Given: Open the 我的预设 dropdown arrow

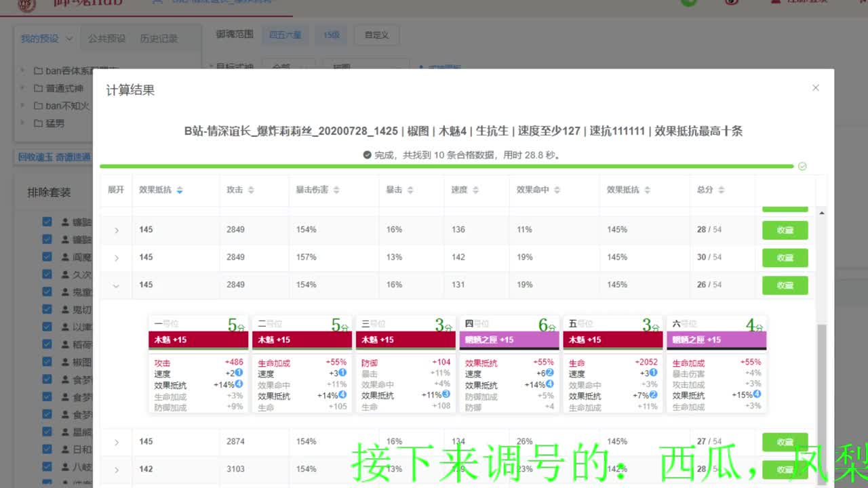Looking at the screenshot, I should 69,39.
